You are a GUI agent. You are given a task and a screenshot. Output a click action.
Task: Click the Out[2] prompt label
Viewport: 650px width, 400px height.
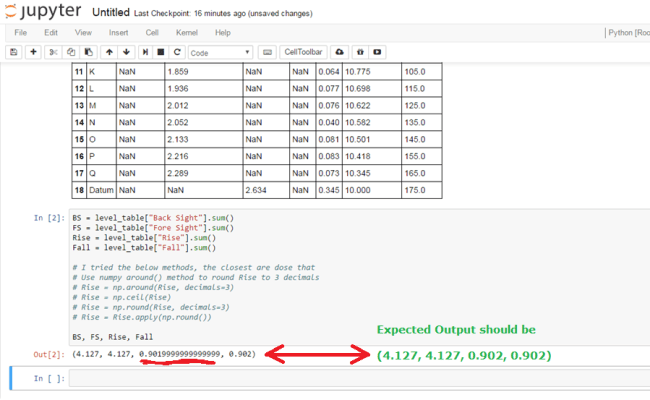[49, 354]
